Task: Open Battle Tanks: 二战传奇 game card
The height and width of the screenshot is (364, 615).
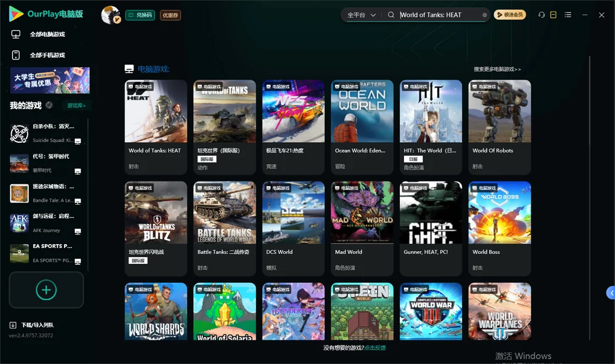Action: coord(224,229)
